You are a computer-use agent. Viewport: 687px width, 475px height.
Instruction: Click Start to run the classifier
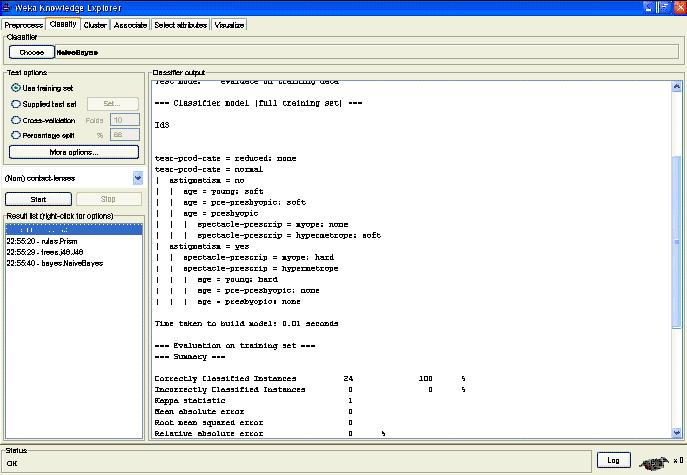pos(38,199)
